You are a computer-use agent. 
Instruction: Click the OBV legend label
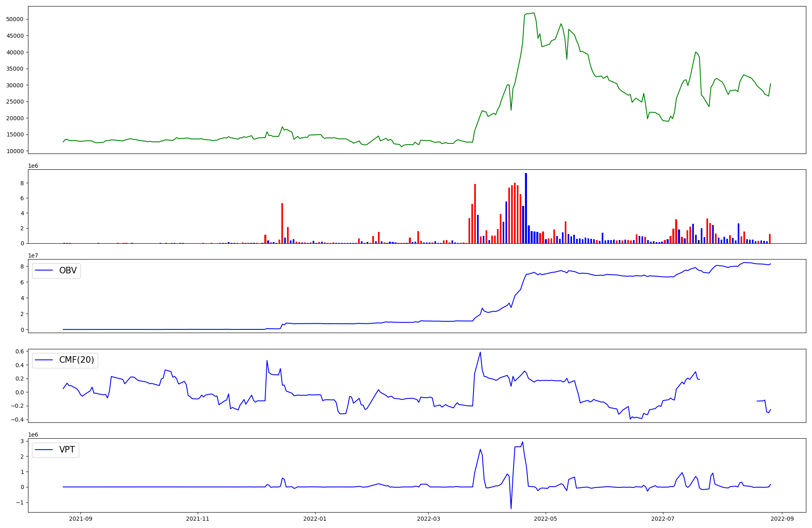click(x=68, y=270)
